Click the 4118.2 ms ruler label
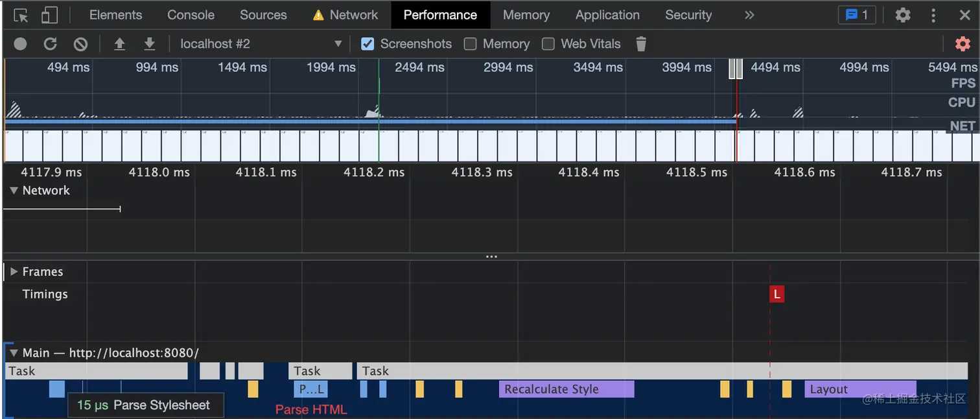The image size is (980, 419). [x=374, y=173]
